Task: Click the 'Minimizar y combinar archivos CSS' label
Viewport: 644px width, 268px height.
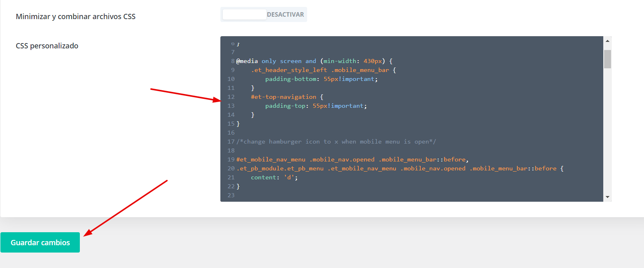Action: 75,17
